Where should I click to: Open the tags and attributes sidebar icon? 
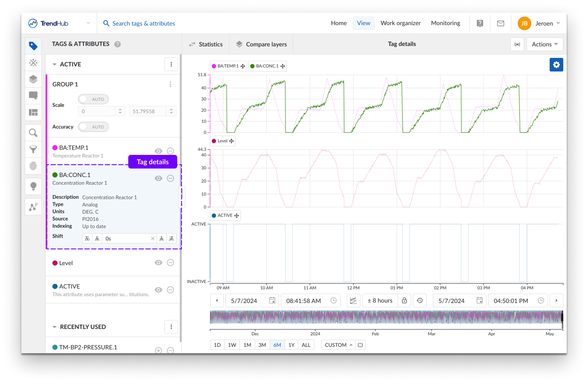[33, 46]
